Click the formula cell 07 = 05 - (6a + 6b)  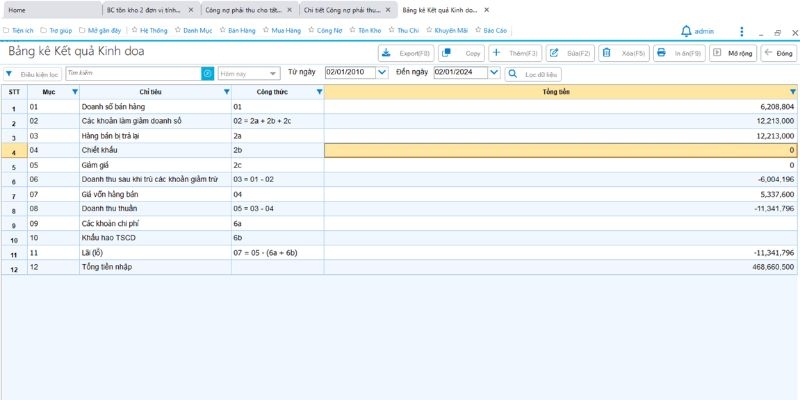[278, 253]
